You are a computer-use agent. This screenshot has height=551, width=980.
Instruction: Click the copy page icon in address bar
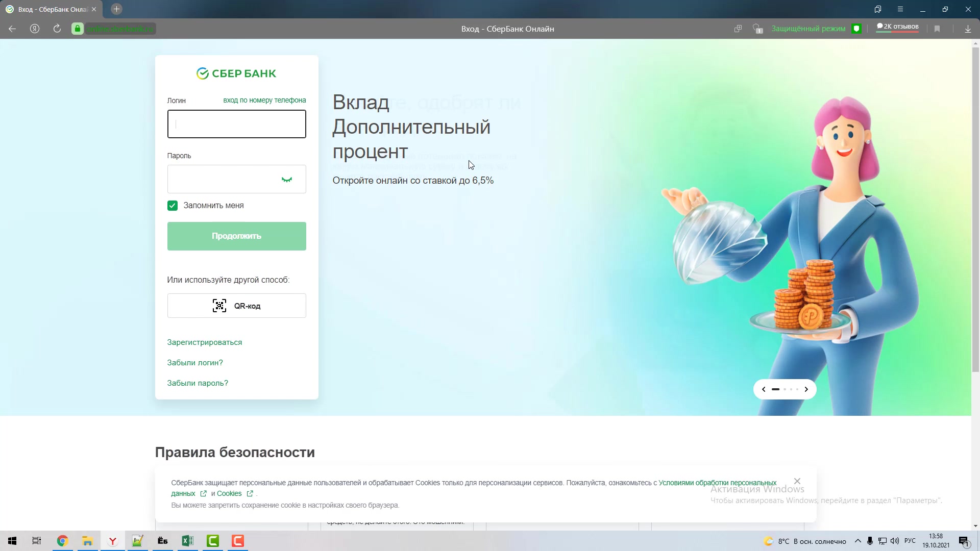pos(738,29)
